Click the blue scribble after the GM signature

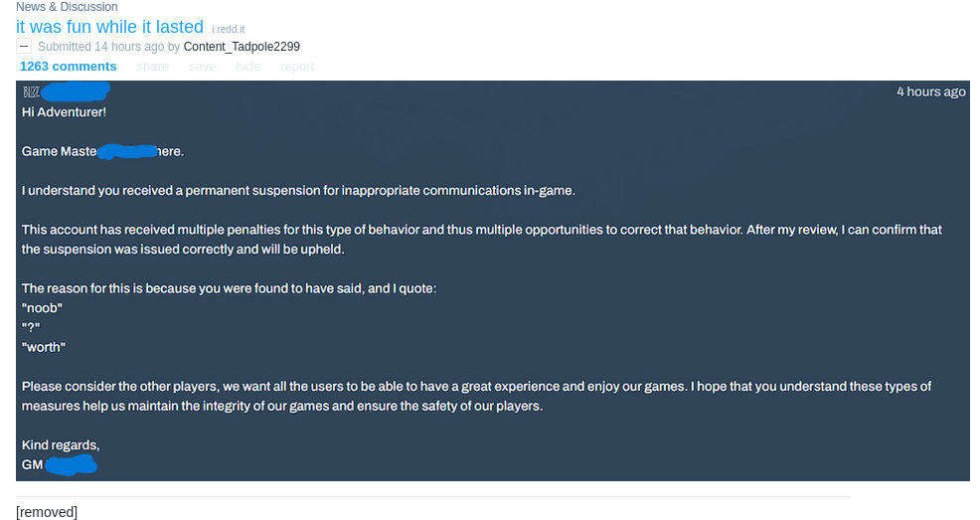point(71,465)
